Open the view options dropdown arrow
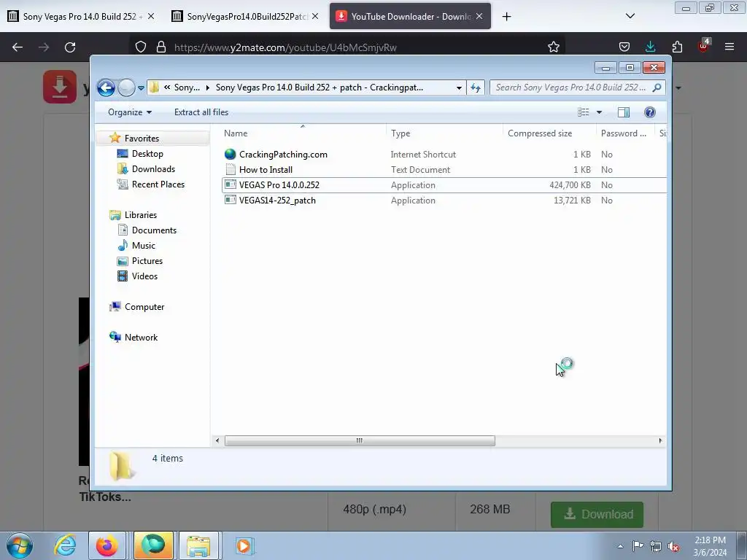 tap(600, 112)
